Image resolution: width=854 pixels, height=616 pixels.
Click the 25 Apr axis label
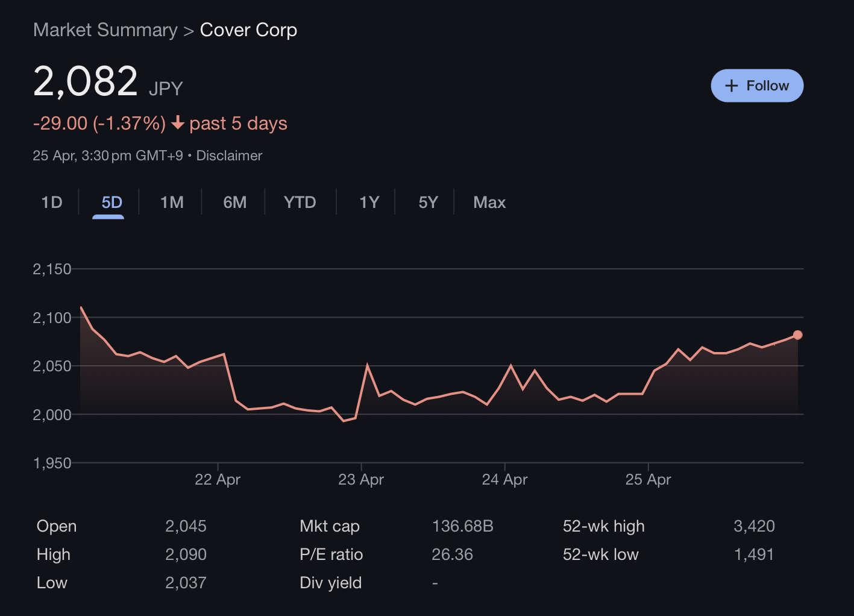[x=648, y=480]
